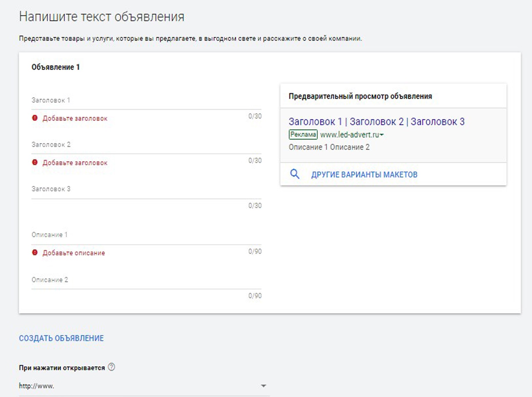Click the 'Объявление 1' heading
This screenshot has width=532, height=397.
coord(55,67)
